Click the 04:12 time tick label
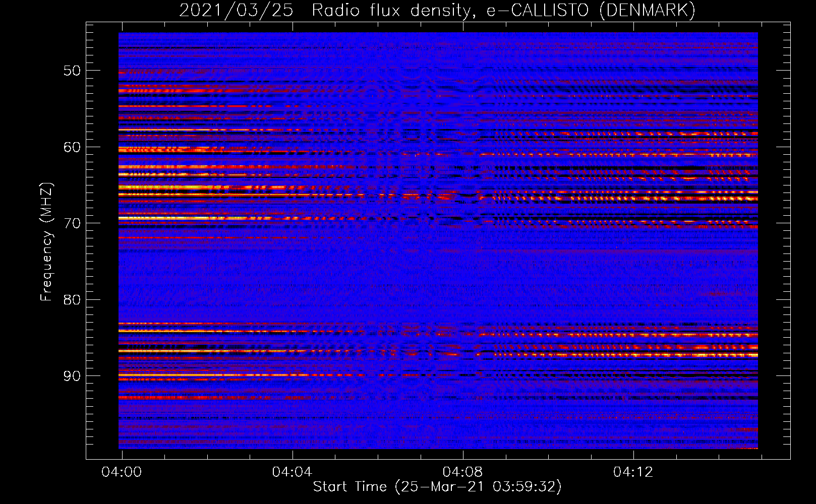The image size is (816, 504). click(633, 472)
